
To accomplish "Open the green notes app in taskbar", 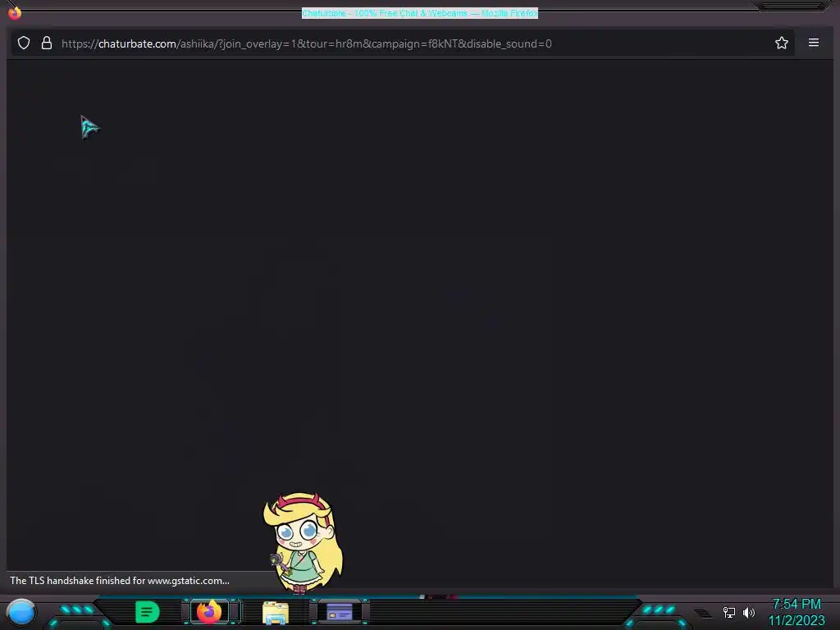I will pyautogui.click(x=148, y=612).
